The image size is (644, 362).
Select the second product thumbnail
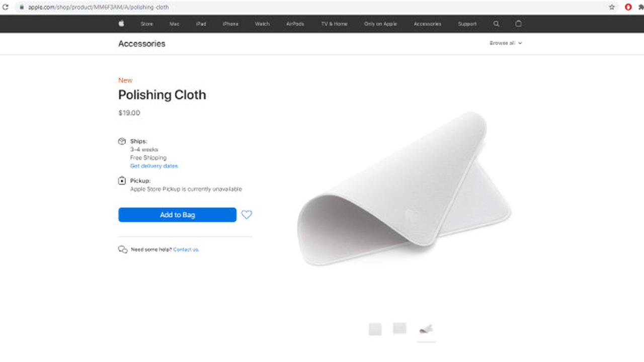pyautogui.click(x=399, y=328)
